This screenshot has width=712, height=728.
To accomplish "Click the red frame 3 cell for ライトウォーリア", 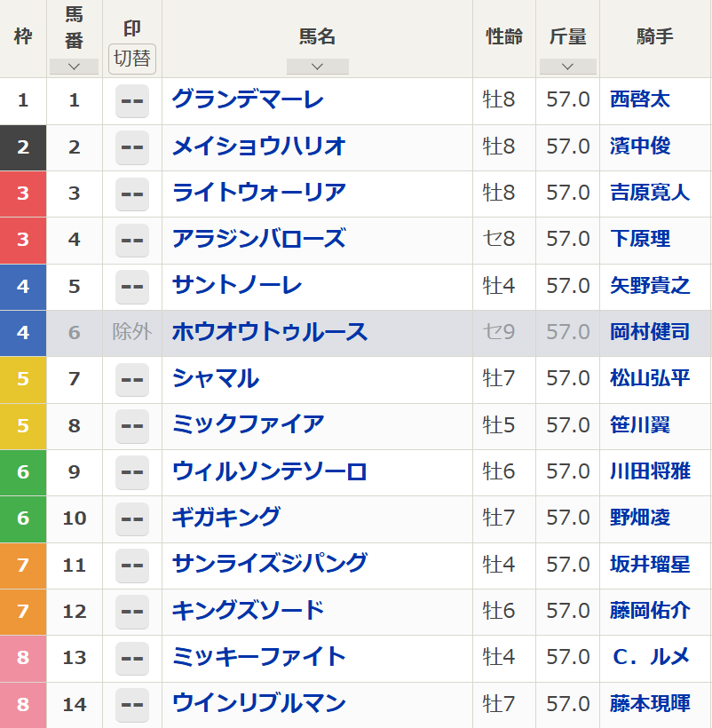I will (23, 193).
